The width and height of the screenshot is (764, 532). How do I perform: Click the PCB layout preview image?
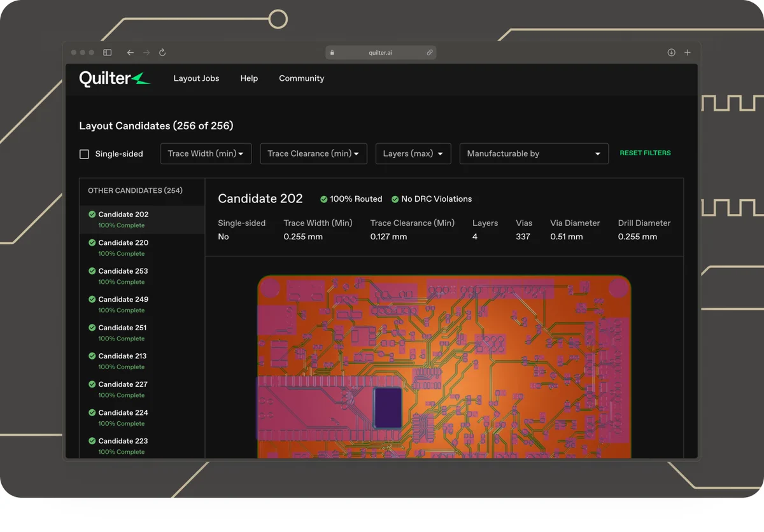[x=444, y=367]
